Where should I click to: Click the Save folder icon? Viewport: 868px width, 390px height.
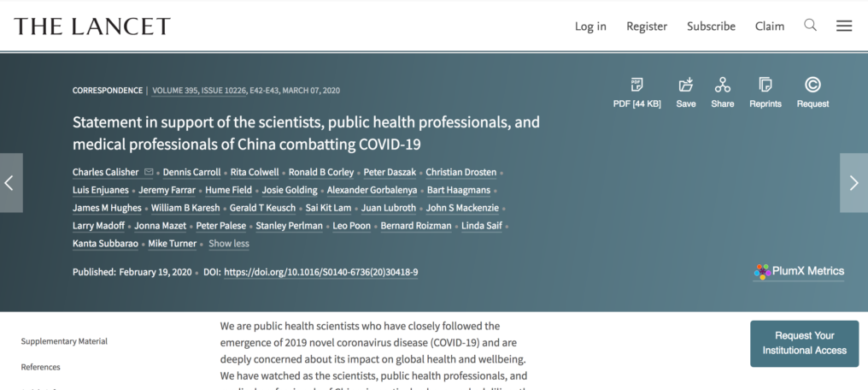tap(686, 85)
